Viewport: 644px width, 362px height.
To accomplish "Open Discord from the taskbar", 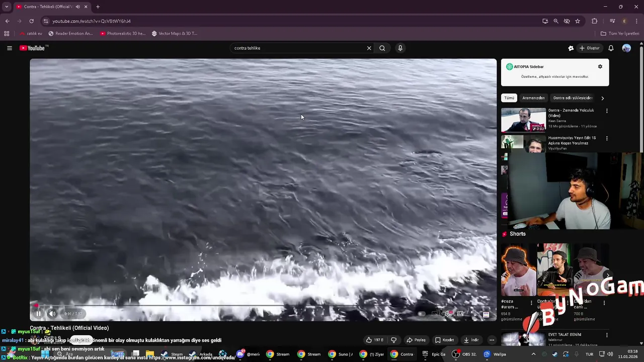I will pyautogui.click(x=247, y=354).
